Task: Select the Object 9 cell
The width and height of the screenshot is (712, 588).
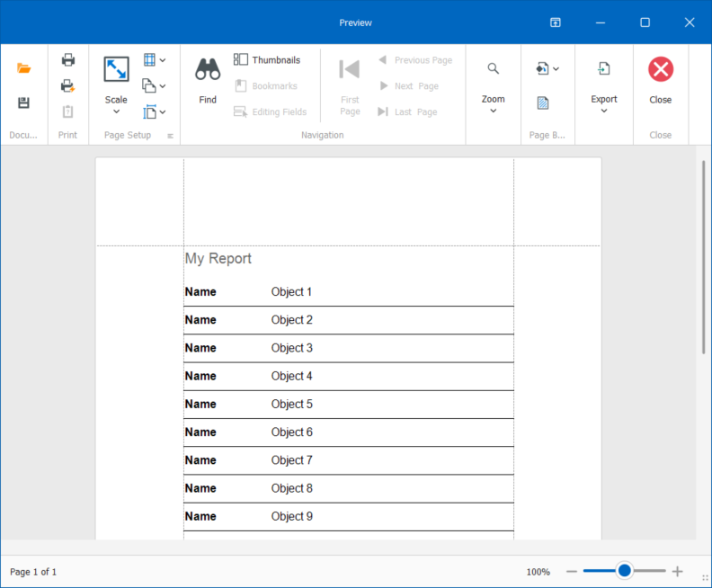Action: point(292,517)
